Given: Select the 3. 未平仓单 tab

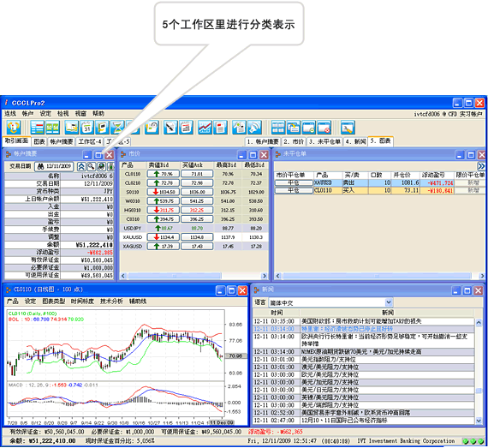Looking at the screenshot, I should pos(324,141).
